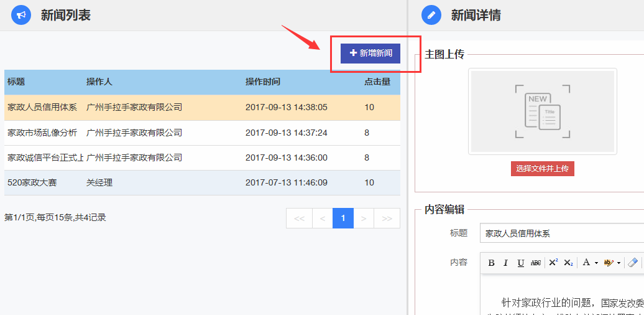This screenshot has height=315, width=644.
Task: Click the 操作人 column header
Action: [x=99, y=82]
